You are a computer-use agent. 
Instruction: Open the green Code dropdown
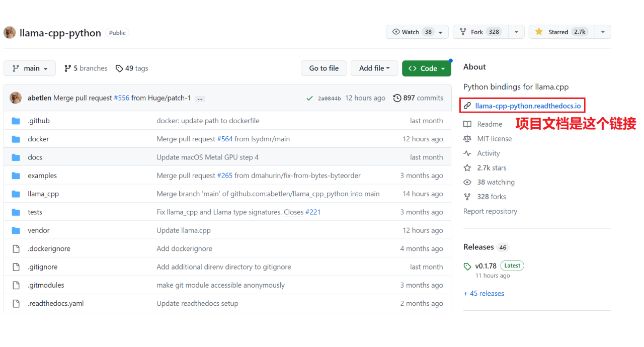pyautogui.click(x=426, y=68)
